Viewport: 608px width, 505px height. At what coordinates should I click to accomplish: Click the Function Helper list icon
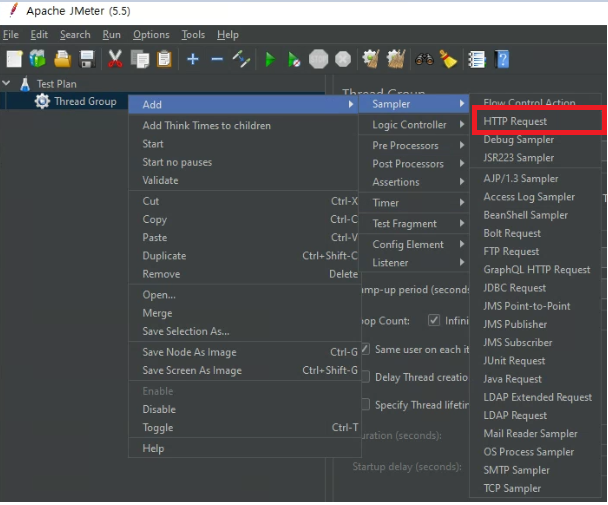pos(477,60)
